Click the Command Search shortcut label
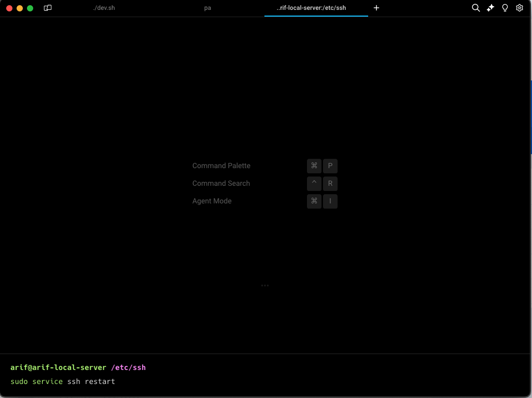 tap(221, 183)
